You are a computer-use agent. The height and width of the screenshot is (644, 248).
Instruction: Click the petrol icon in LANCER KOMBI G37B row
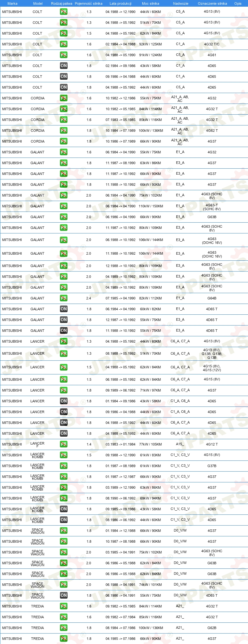click(64, 466)
